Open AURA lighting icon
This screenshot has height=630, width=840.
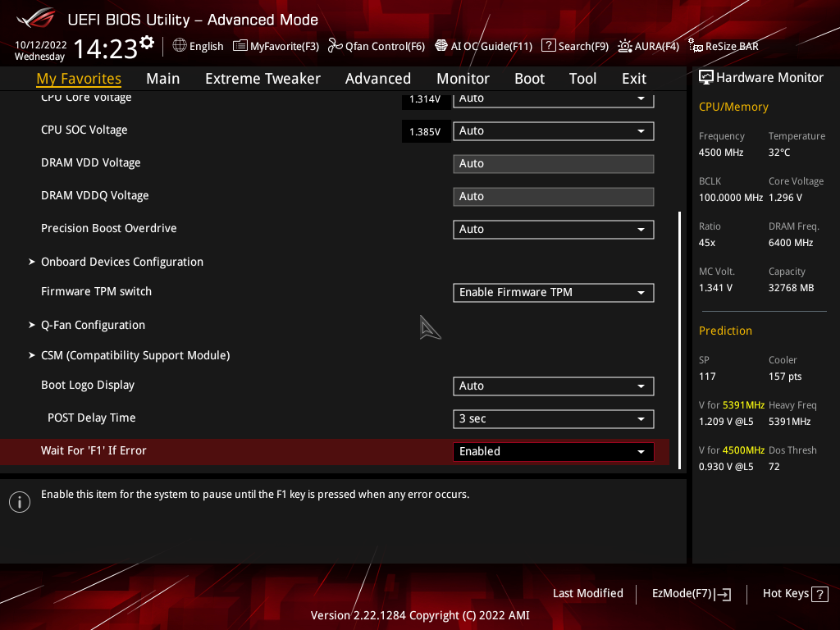624,46
